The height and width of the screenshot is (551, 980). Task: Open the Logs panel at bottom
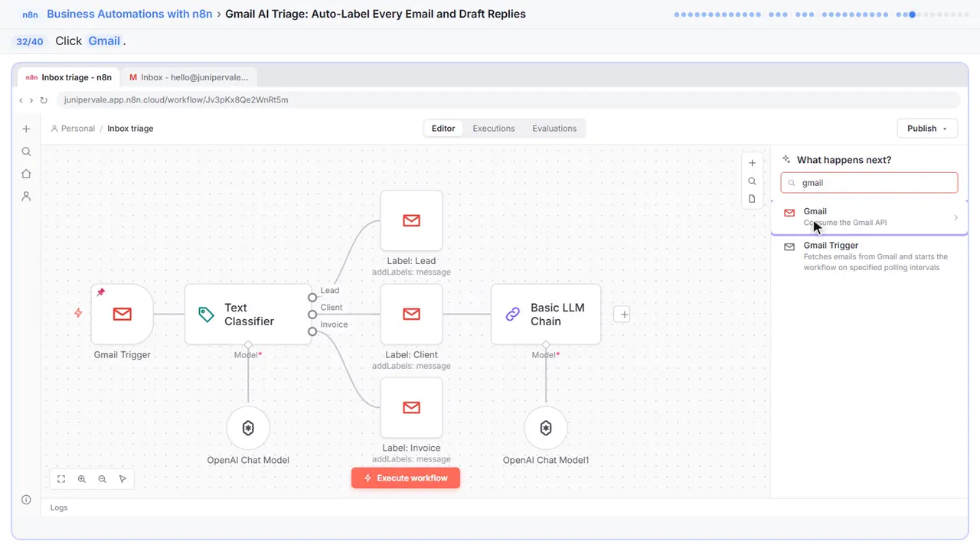[59, 507]
